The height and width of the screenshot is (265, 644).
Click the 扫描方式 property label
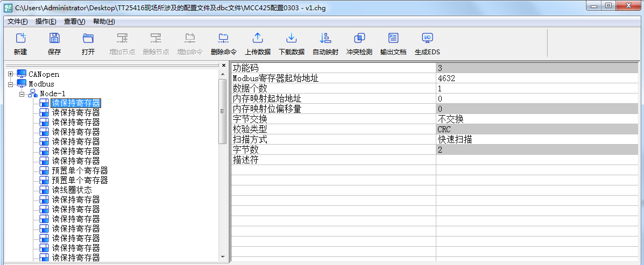point(250,139)
